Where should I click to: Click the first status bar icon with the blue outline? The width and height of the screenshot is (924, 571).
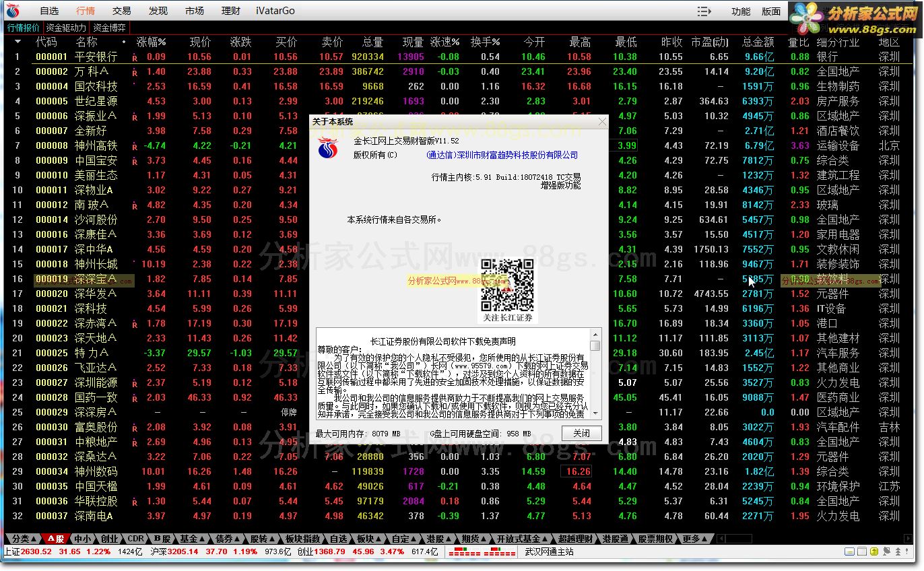pos(849,552)
